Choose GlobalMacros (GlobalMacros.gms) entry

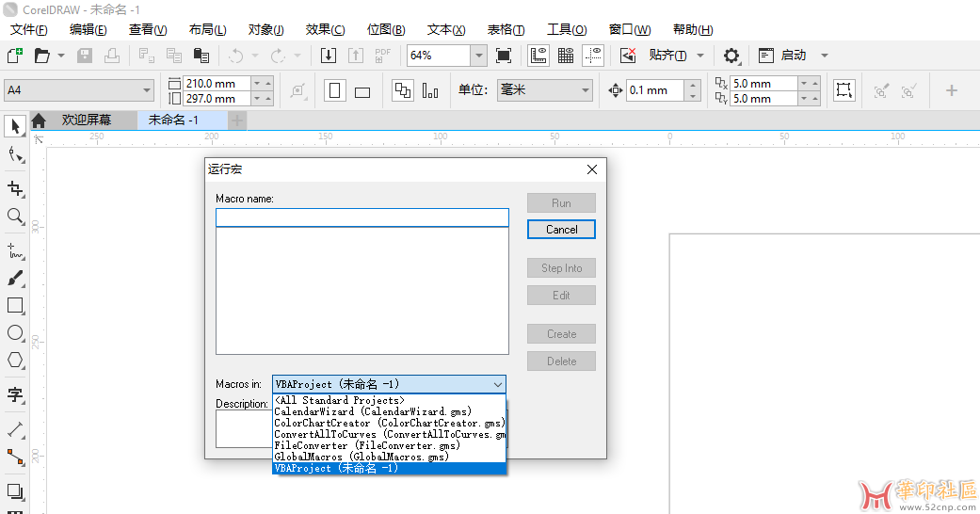point(390,457)
